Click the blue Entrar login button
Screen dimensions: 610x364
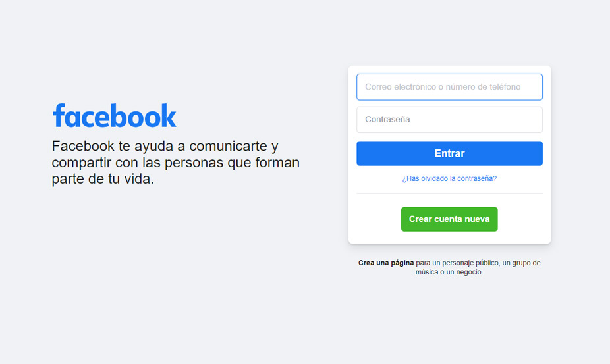click(449, 153)
